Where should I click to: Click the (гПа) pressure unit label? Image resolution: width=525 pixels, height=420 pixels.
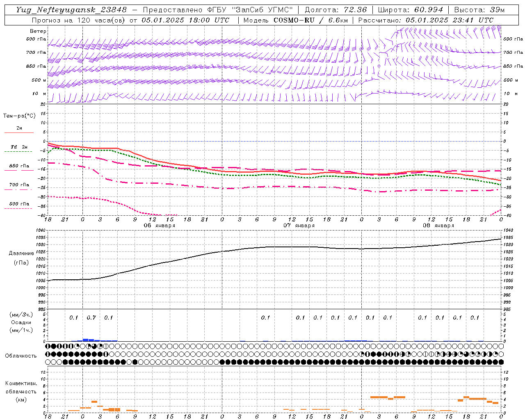click(x=21, y=262)
